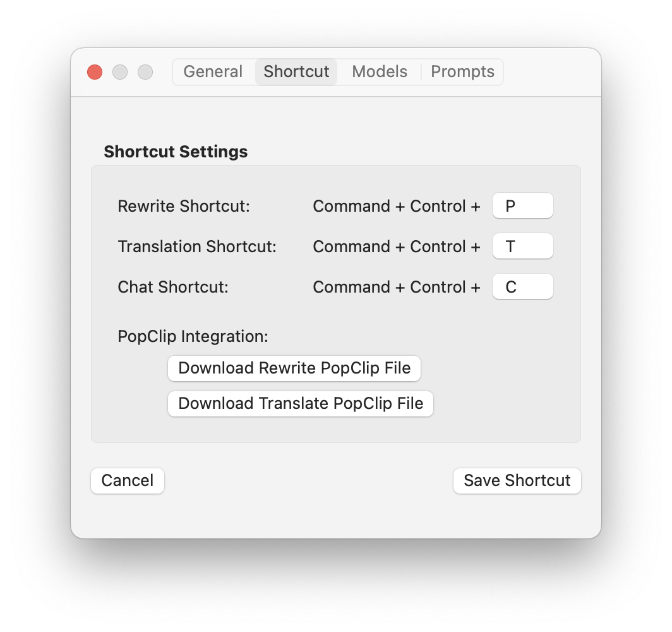Click Download Translate PopClip File button
This screenshot has height=632, width=672.
coord(301,404)
